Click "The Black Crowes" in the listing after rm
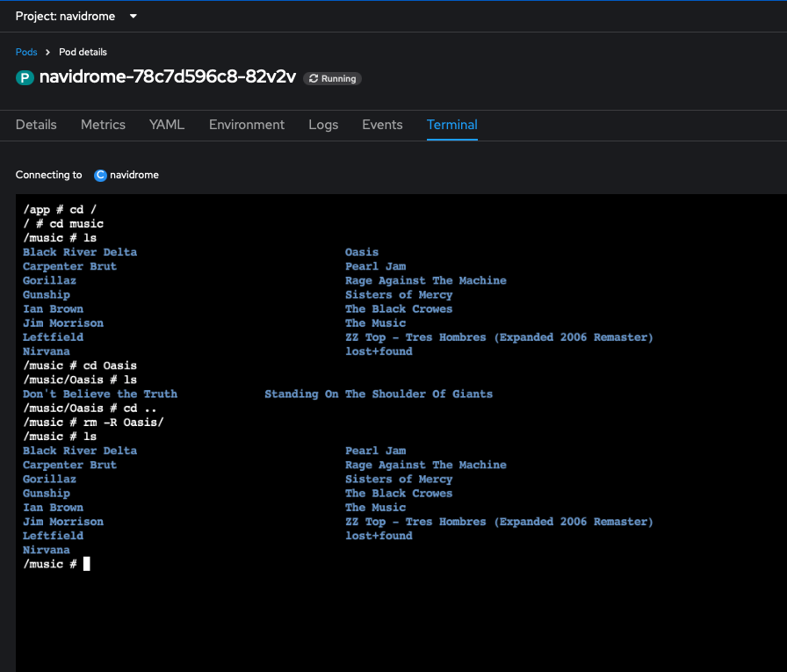The width and height of the screenshot is (787, 672). 399,494
